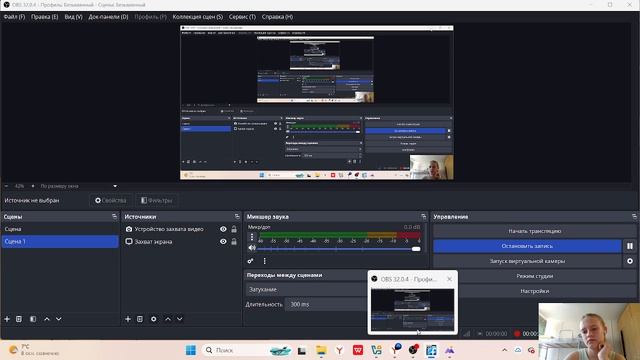The image size is (640, 360).
Task: Edit transition duration field 300 ms
Action: [327, 304]
